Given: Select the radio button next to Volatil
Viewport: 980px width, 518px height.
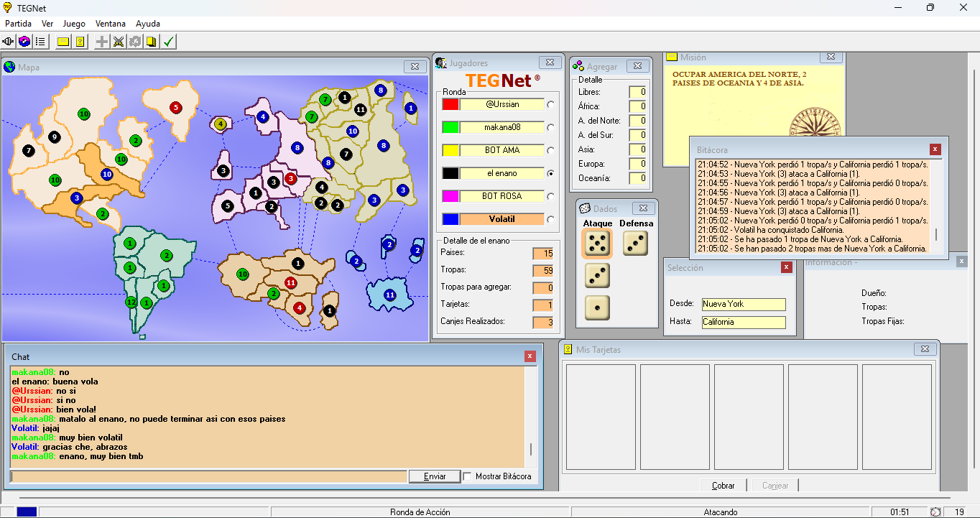Looking at the screenshot, I should (x=551, y=219).
